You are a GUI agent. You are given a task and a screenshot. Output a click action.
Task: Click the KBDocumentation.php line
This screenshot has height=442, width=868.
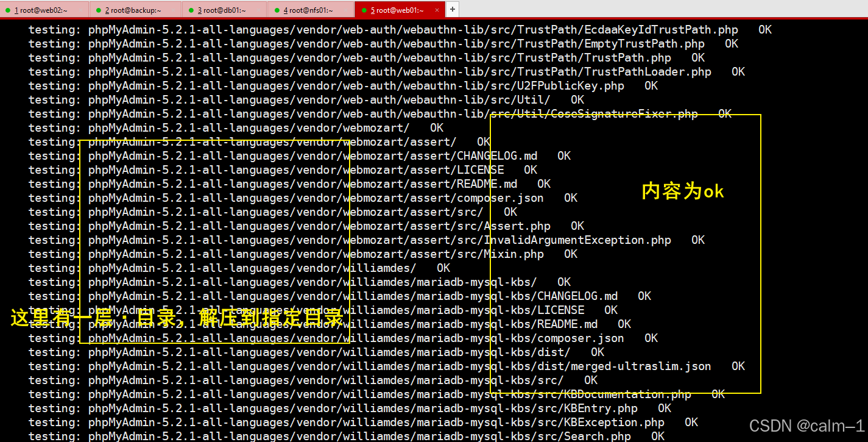[x=376, y=394]
